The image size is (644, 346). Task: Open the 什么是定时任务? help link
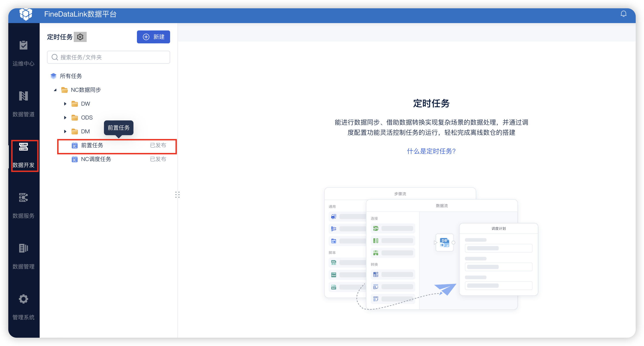(x=431, y=151)
